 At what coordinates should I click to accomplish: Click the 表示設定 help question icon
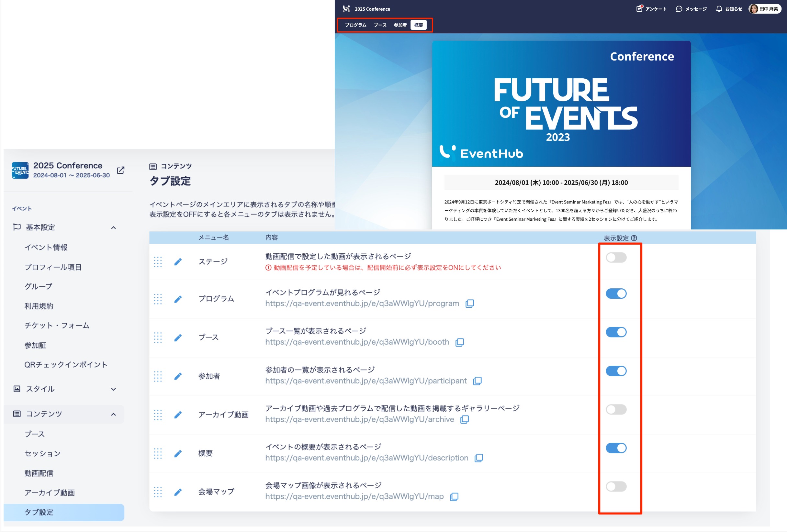(634, 238)
